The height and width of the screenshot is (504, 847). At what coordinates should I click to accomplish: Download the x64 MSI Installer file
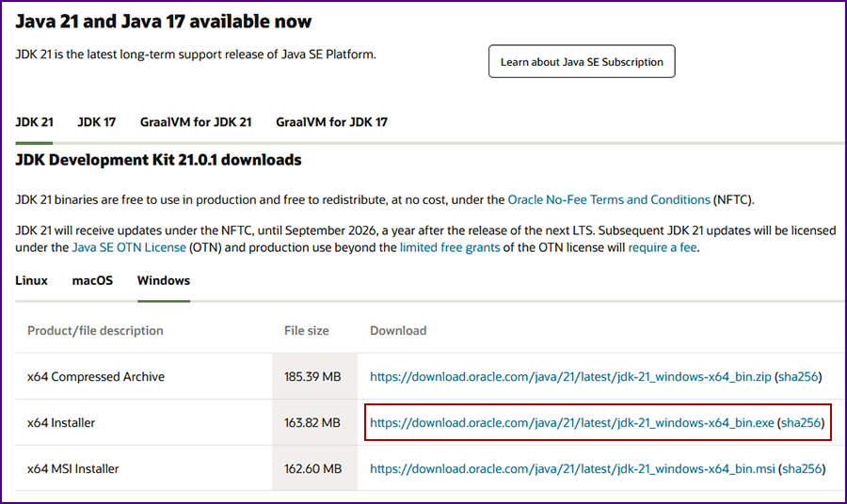tap(572, 469)
